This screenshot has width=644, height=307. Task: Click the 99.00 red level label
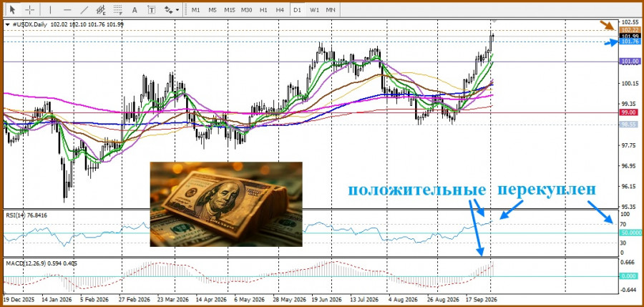coord(630,112)
